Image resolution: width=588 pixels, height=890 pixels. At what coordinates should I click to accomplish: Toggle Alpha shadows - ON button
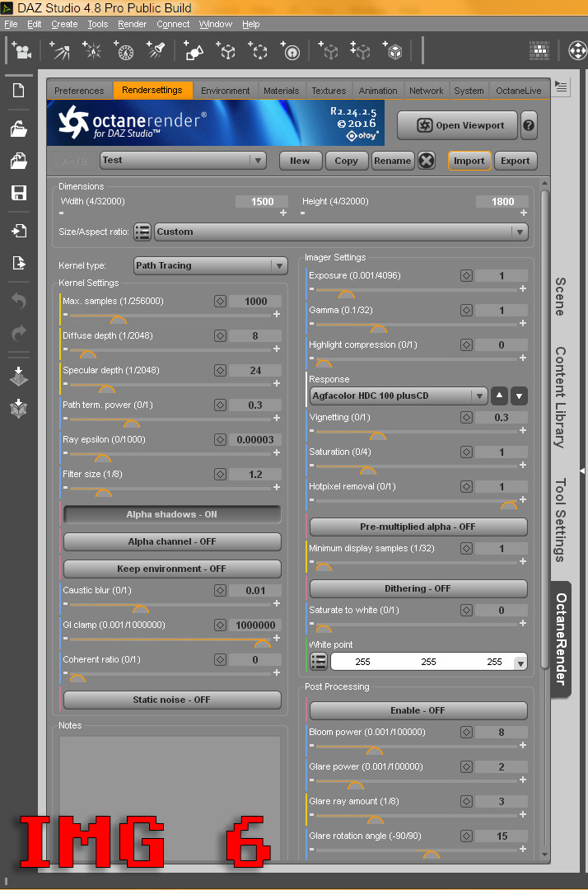coord(172,514)
